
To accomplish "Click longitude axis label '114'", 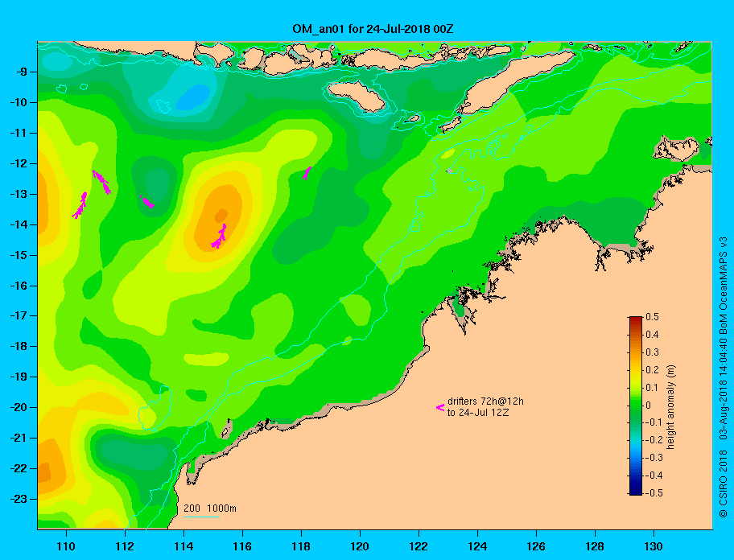I will (x=183, y=546).
